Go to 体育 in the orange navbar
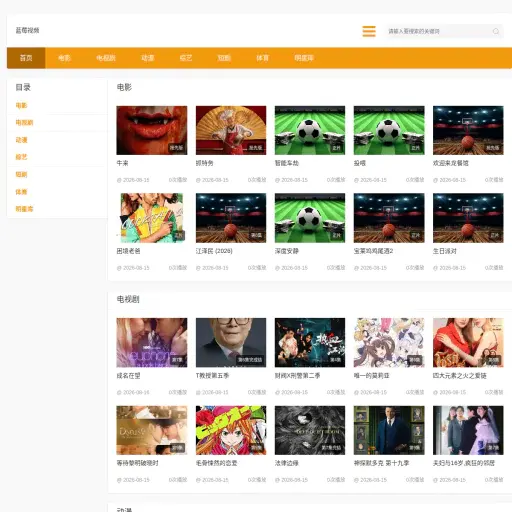 click(262, 58)
